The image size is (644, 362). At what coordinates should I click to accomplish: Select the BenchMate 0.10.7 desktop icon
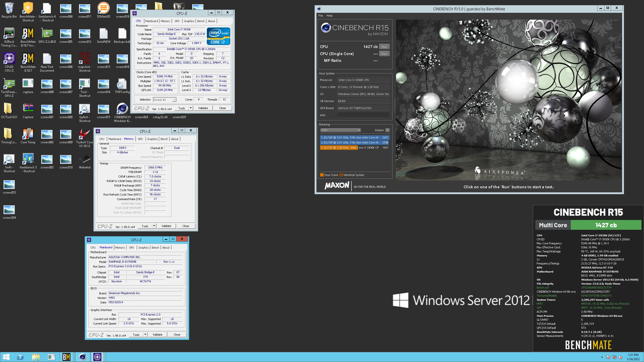(28, 62)
